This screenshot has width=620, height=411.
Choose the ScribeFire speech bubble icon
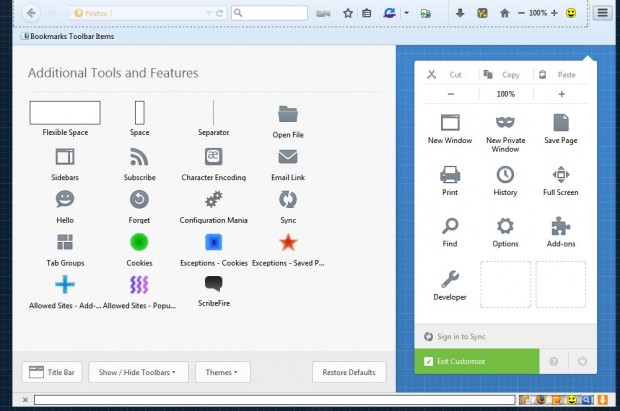click(214, 284)
